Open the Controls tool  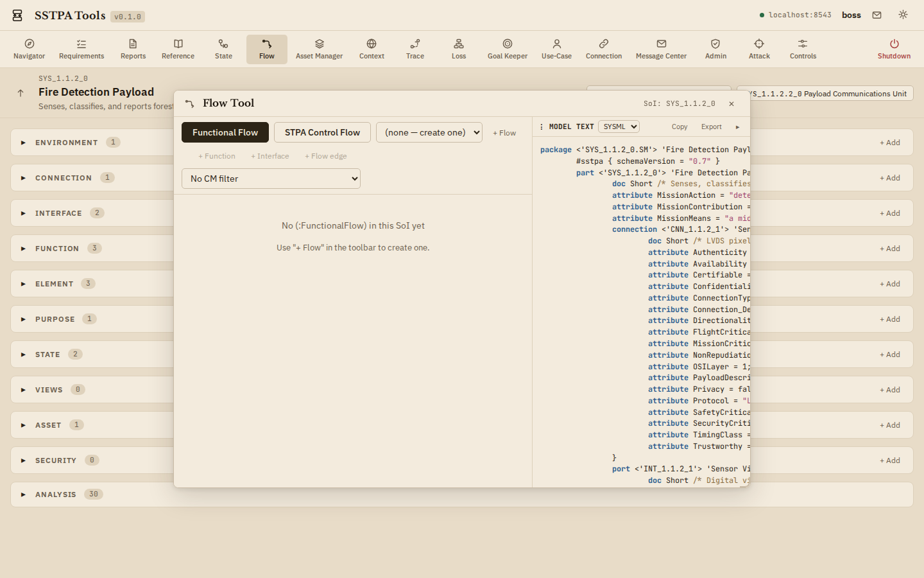803,49
